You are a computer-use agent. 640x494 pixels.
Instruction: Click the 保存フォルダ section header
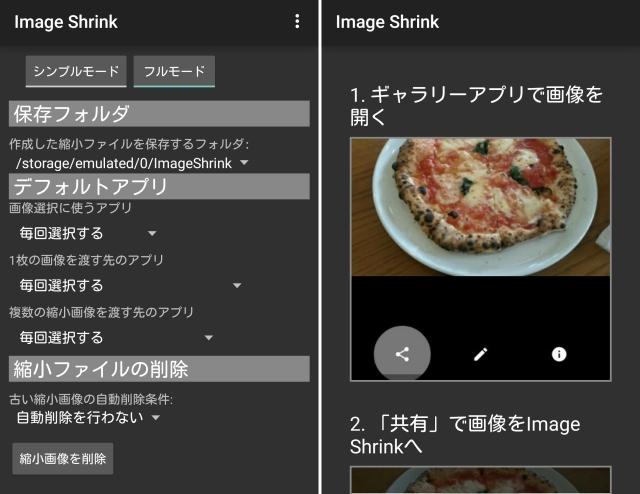click(159, 113)
